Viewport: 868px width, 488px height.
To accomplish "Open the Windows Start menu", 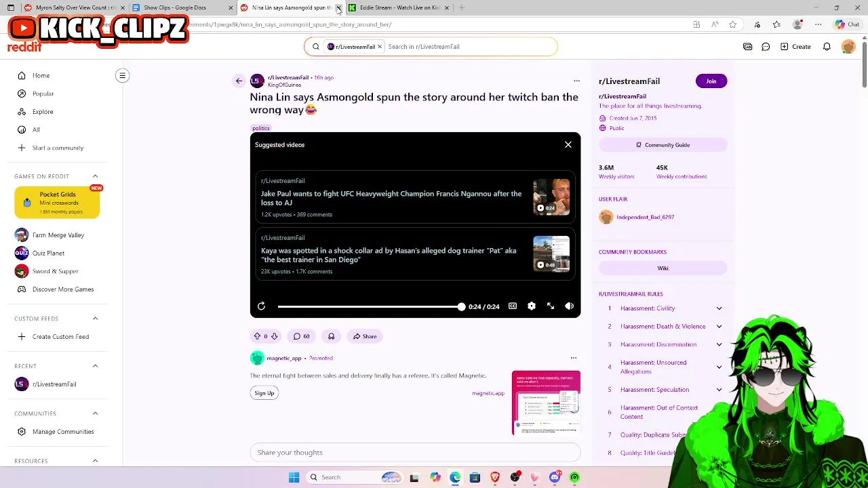I will pyautogui.click(x=294, y=477).
